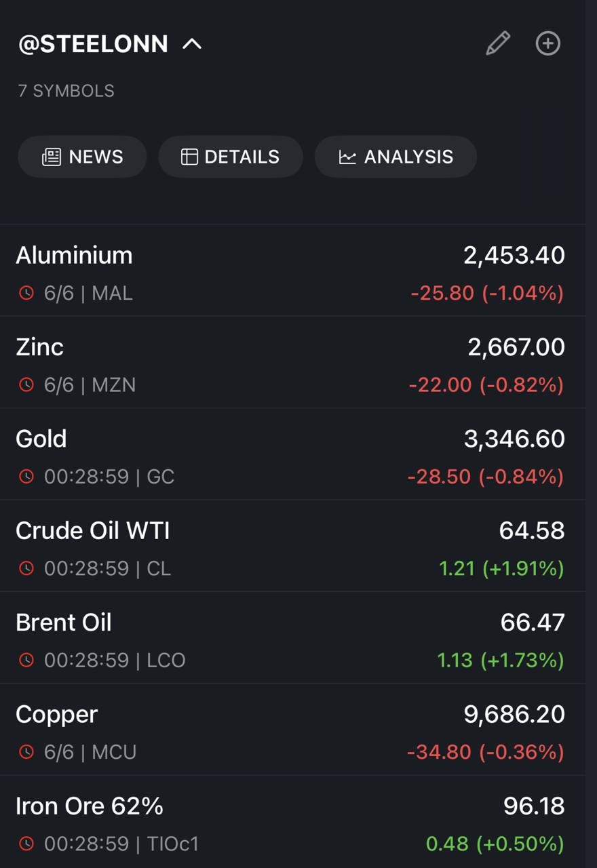
Task: Tap the pencil edit watchlist icon
Action: (498, 43)
